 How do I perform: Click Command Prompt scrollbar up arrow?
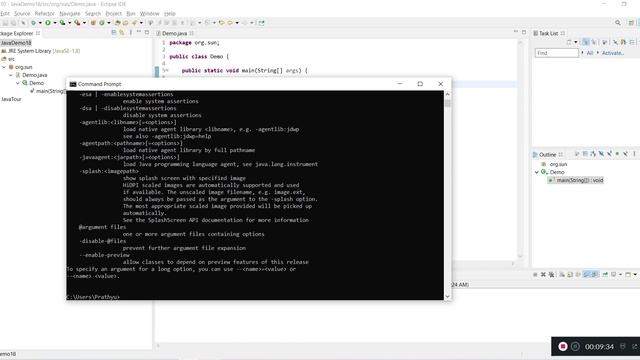pyautogui.click(x=448, y=94)
